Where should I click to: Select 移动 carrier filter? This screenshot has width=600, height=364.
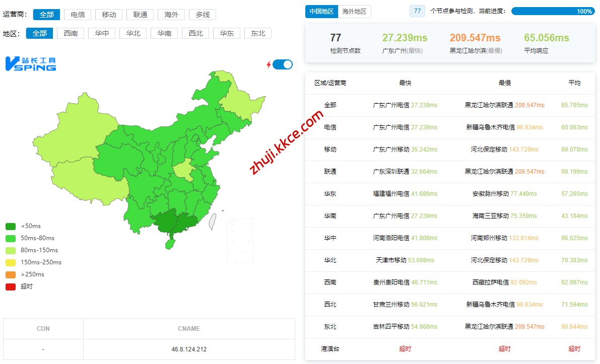click(109, 15)
